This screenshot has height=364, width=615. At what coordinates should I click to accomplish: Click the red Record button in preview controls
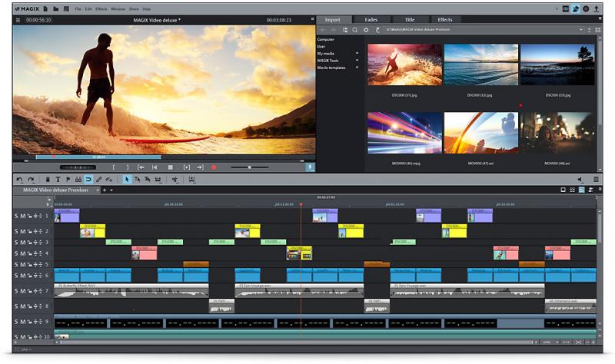214,167
